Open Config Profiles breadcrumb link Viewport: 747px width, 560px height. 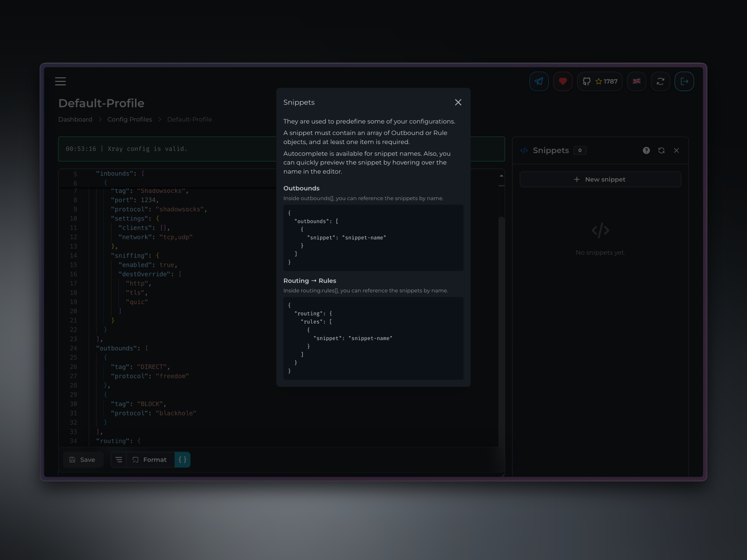coord(130,119)
